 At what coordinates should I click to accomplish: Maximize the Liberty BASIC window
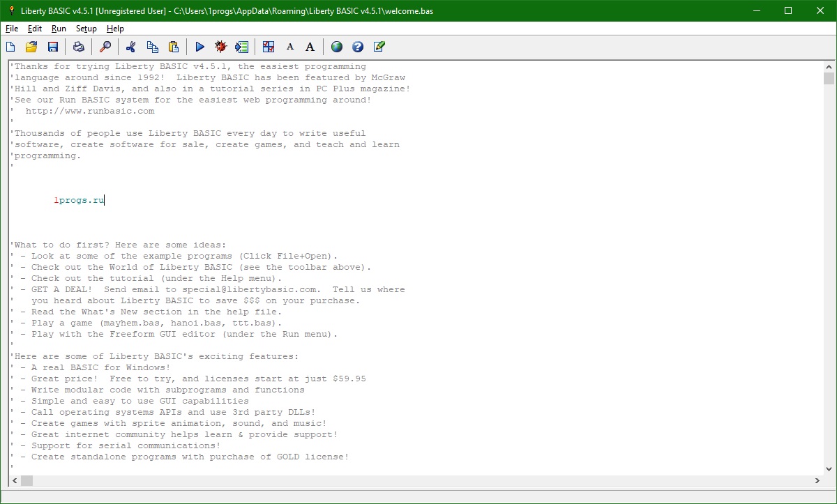788,10
